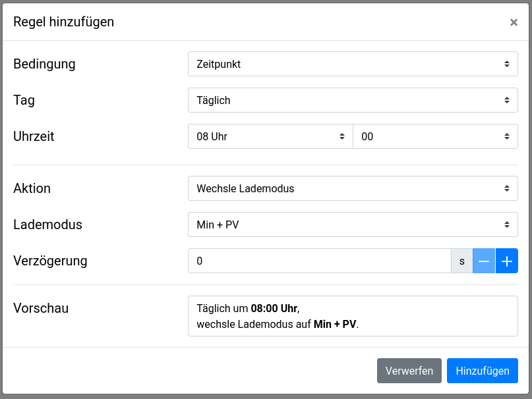
Task: Open the Bedingung dropdown showing Zeitpunkt
Action: pos(353,65)
